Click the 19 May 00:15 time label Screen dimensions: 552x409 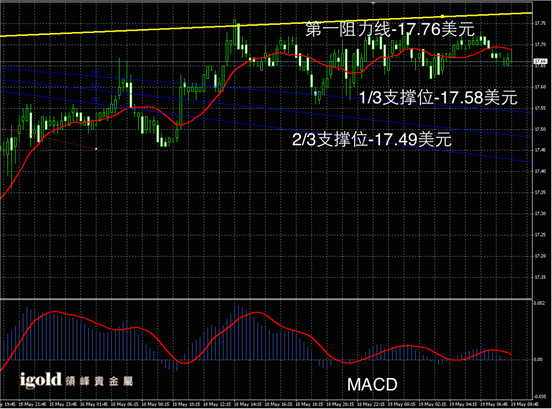tap(401, 404)
